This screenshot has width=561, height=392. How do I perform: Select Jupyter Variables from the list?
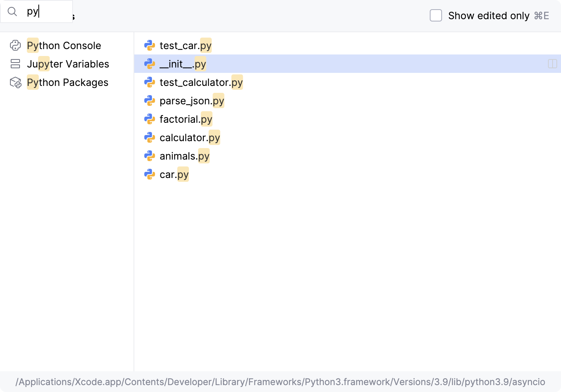68,64
